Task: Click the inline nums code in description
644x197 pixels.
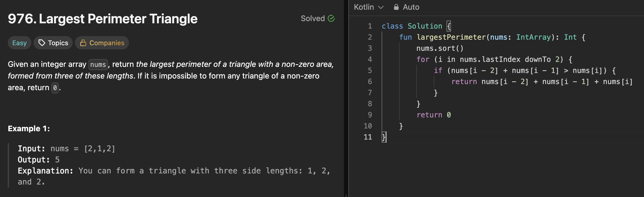Action: click(x=98, y=65)
